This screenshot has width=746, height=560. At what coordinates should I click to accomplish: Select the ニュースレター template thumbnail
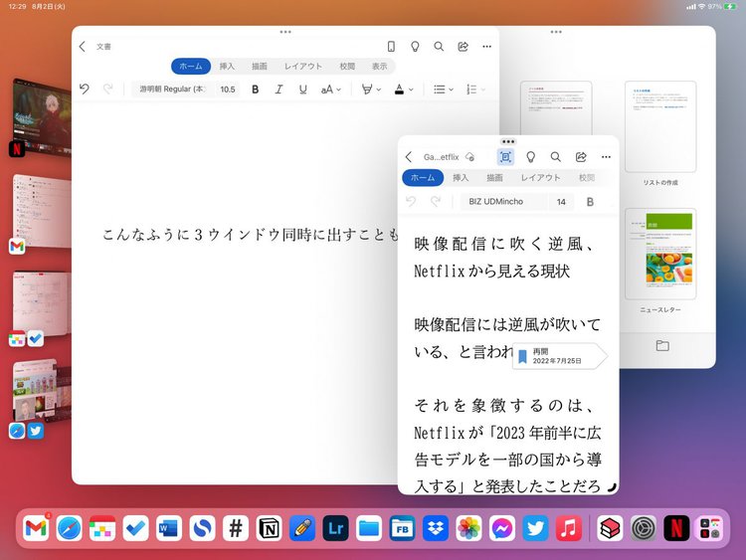click(660, 254)
